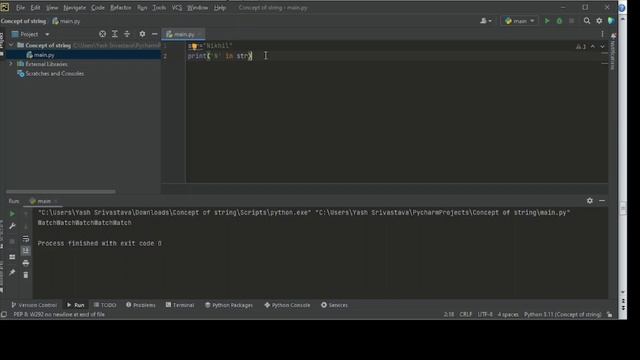Switch to the main.py editor tab

point(183,34)
